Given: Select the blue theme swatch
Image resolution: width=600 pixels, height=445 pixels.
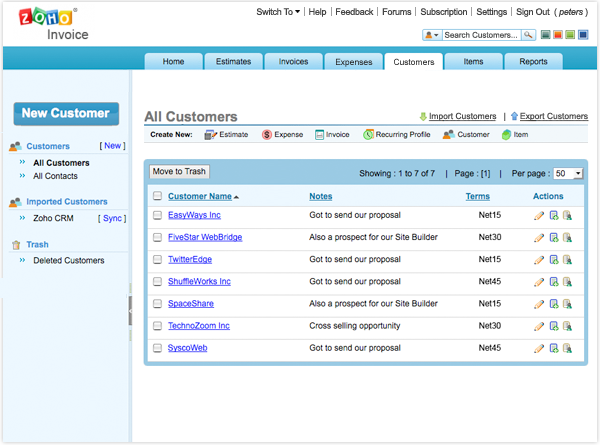Looking at the screenshot, I should click(x=582, y=35).
